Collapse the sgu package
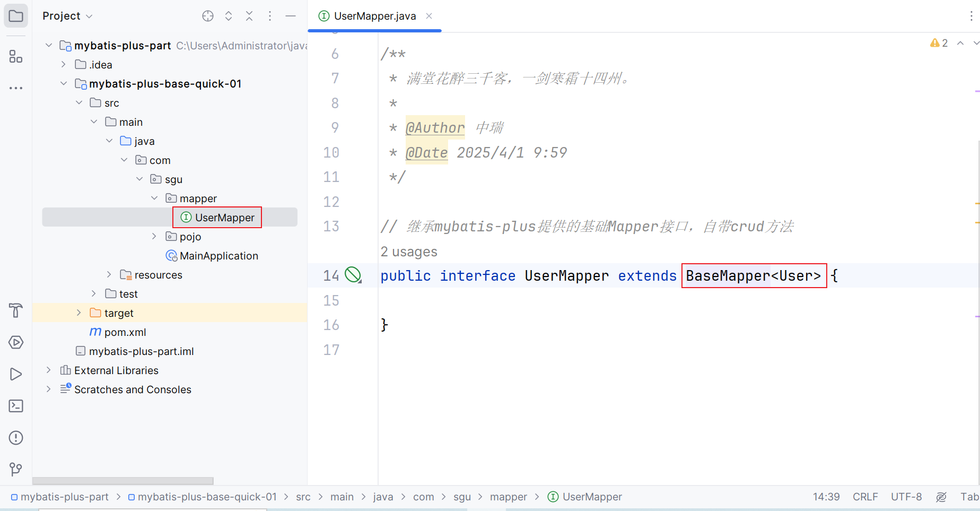The width and height of the screenshot is (980, 511). [139, 179]
